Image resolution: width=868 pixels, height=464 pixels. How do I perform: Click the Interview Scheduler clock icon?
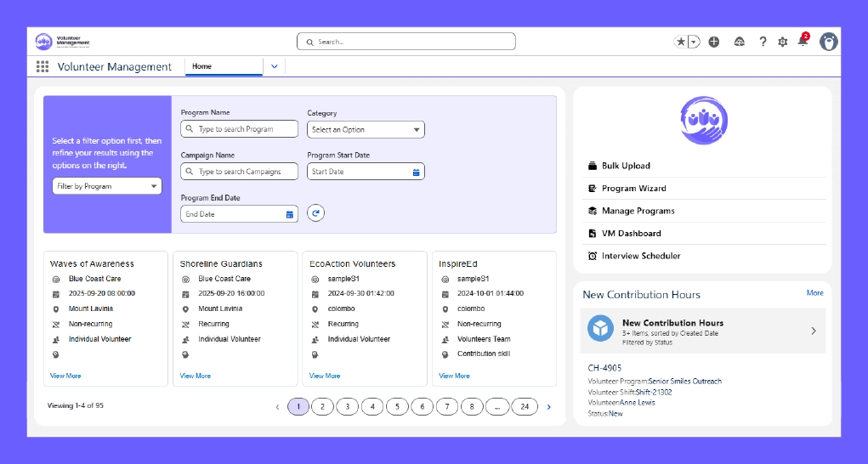[593, 256]
